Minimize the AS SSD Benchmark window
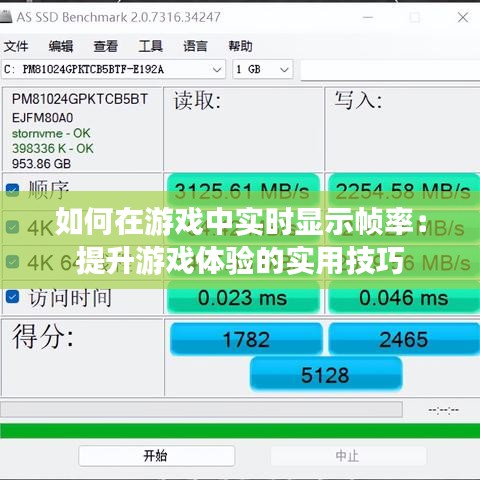The height and width of the screenshot is (480, 480). click(x=368, y=17)
